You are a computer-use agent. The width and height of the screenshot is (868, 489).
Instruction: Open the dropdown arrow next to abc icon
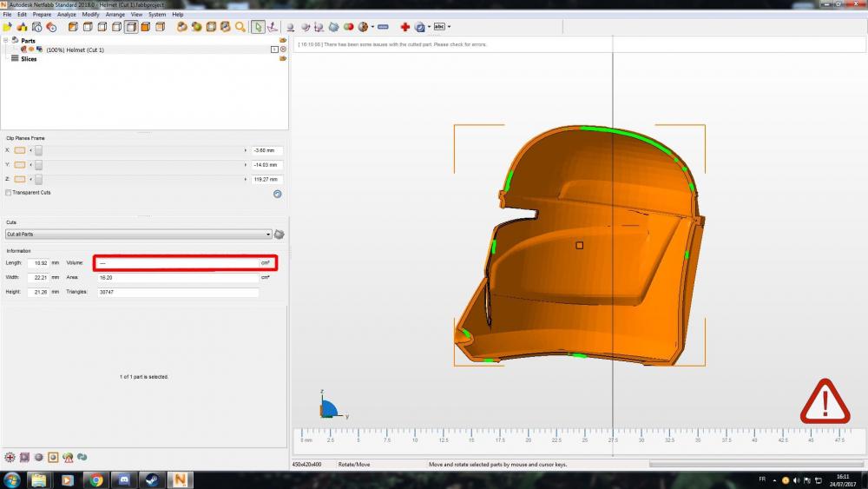(449, 27)
